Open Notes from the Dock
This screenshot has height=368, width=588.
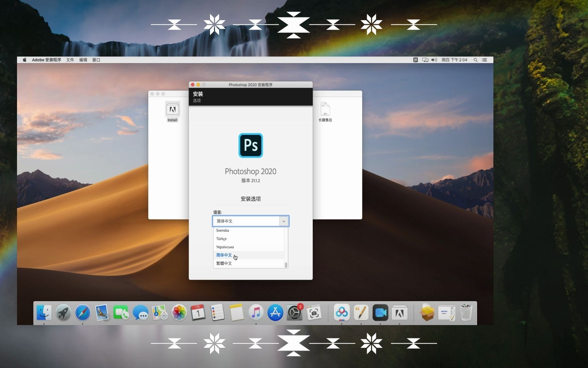pyautogui.click(x=236, y=312)
